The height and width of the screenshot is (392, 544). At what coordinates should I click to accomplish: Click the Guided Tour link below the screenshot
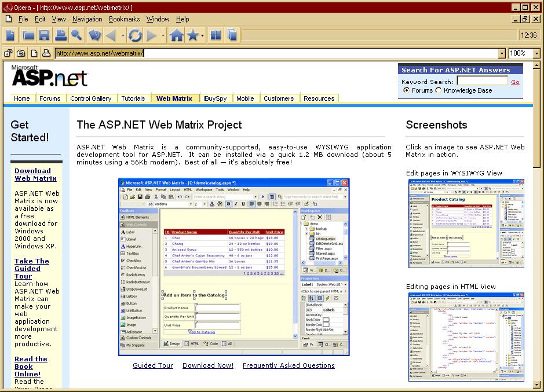pyautogui.click(x=153, y=365)
